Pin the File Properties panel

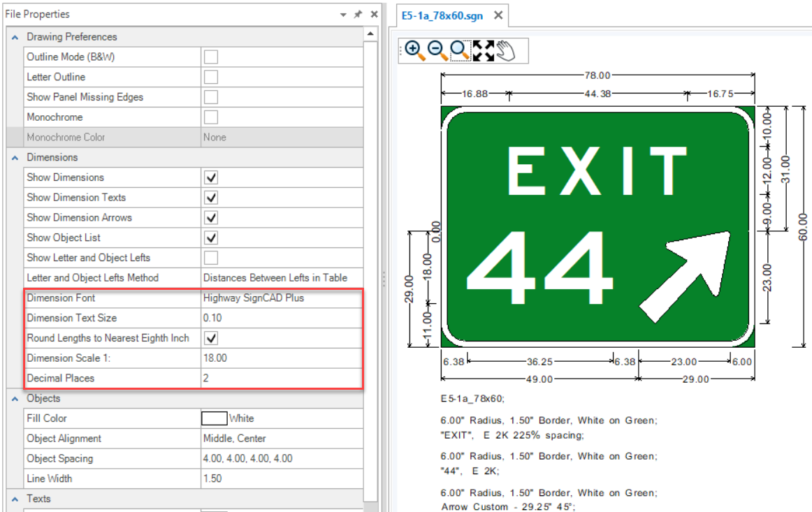(x=358, y=14)
